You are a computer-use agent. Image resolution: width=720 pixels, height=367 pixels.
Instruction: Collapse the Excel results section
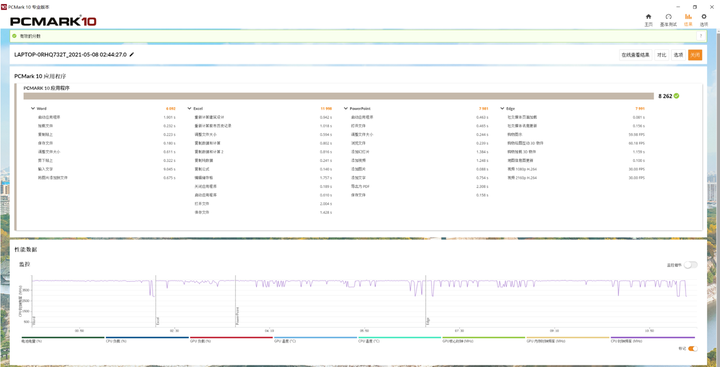tap(189, 109)
